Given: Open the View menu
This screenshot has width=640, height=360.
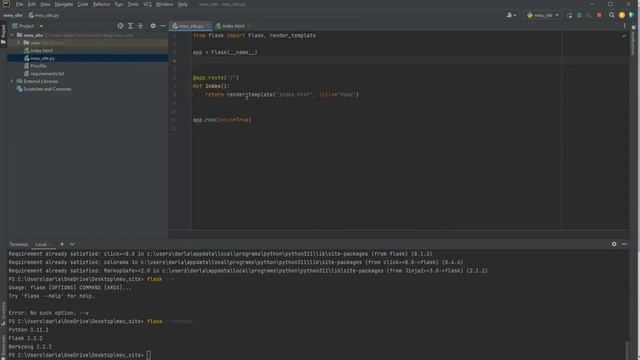Looking at the screenshot, I should pos(45,4).
